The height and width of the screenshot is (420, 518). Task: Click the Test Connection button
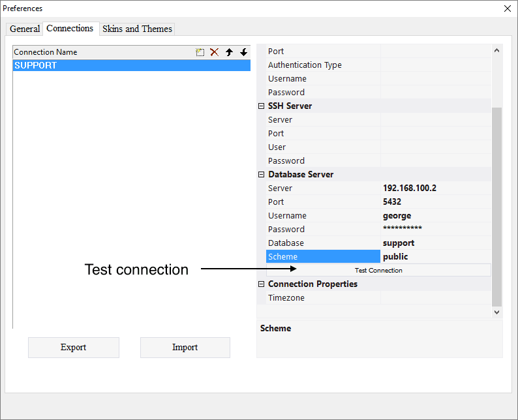(x=378, y=270)
